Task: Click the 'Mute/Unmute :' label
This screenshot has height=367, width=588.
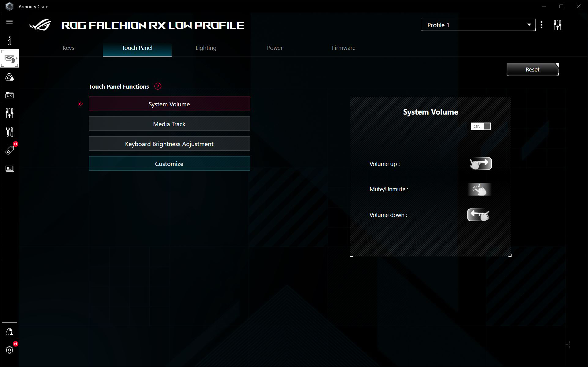Action: (x=389, y=189)
